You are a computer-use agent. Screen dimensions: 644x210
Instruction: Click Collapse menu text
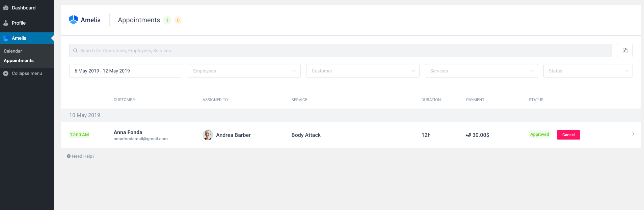click(27, 73)
